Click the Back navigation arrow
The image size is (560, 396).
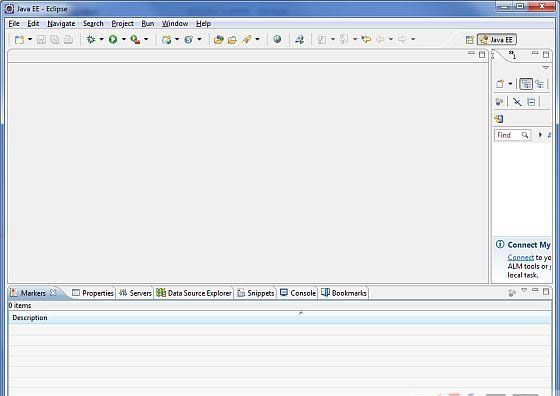point(380,39)
